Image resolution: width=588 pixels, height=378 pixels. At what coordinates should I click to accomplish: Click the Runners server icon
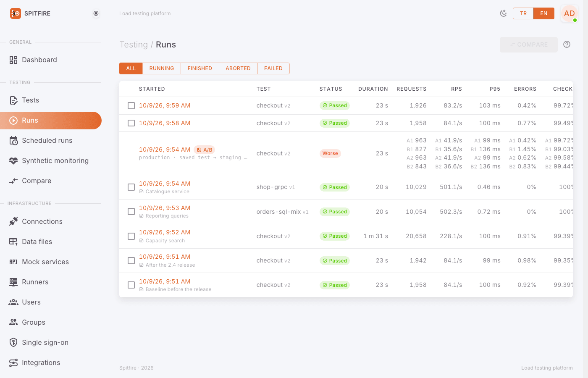[13, 282]
